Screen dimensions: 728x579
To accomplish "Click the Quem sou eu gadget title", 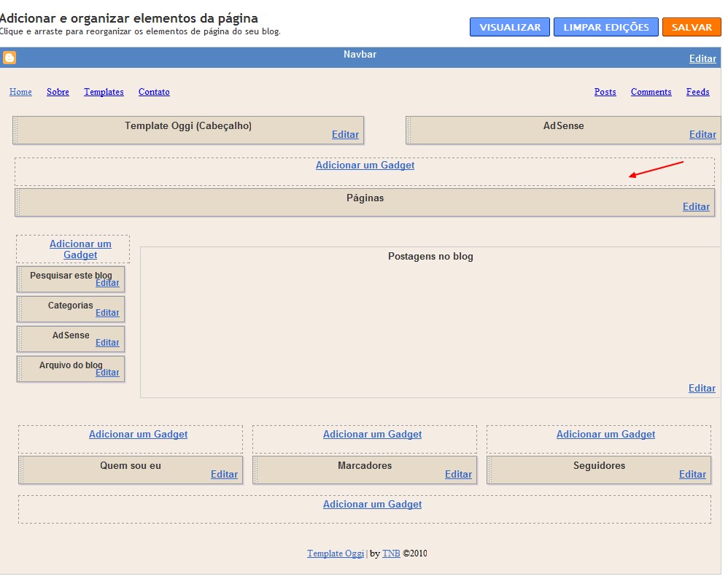I will tap(131, 465).
